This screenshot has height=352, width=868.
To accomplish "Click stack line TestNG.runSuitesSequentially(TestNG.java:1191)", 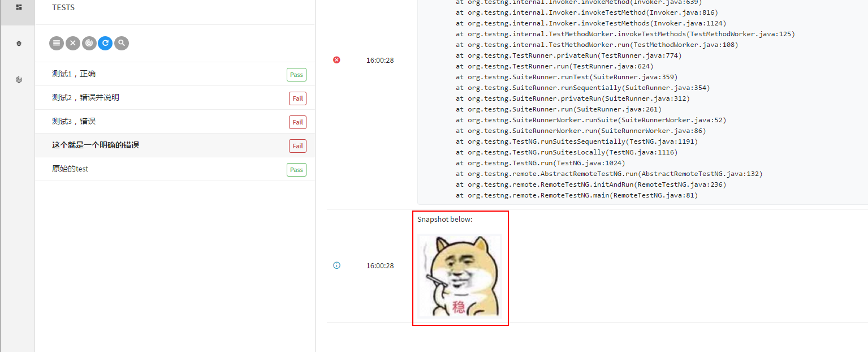I will [x=577, y=141].
